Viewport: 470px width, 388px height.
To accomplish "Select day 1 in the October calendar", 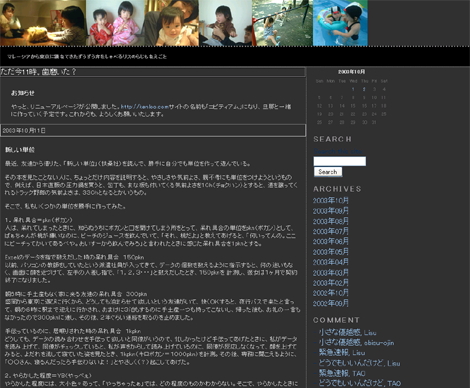I will click(x=353, y=89).
